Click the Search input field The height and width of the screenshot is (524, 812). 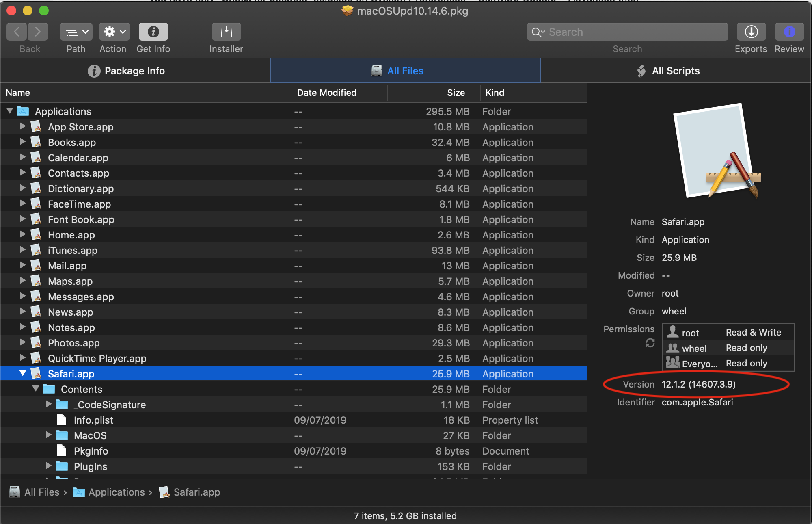coord(627,32)
